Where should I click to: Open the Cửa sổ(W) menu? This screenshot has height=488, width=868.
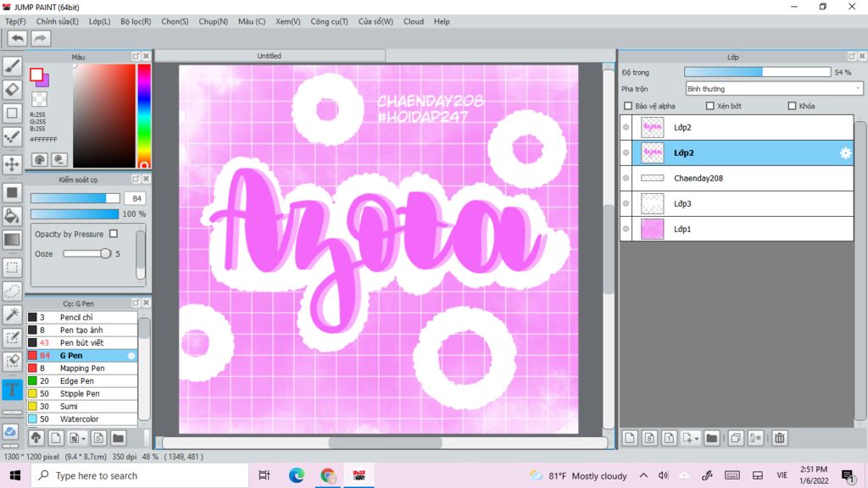(376, 21)
